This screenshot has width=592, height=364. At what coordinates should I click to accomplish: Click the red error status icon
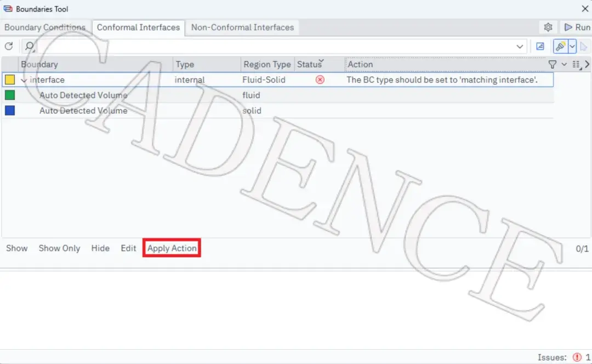[320, 79]
